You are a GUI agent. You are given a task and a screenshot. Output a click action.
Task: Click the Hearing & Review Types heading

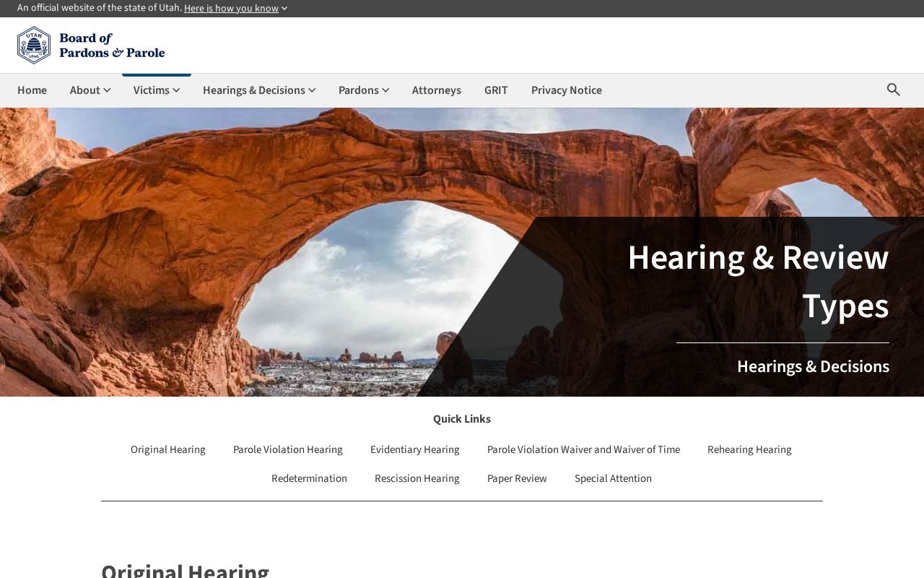[x=758, y=282]
